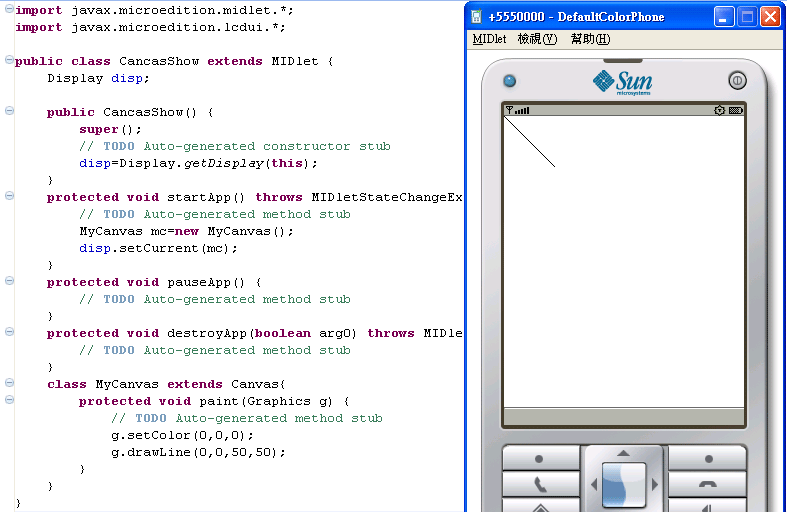Click the gear icon on phone status bar
Viewport: 787px width, 512px height.
point(720,110)
